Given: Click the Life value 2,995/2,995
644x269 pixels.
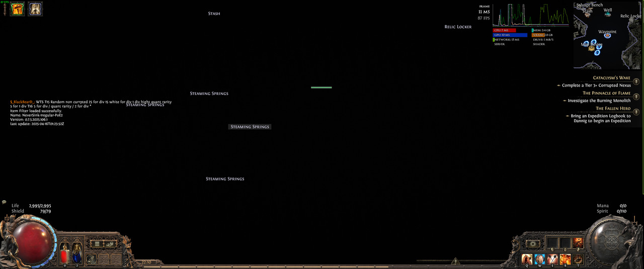Looking at the screenshot, I should click(x=40, y=206).
